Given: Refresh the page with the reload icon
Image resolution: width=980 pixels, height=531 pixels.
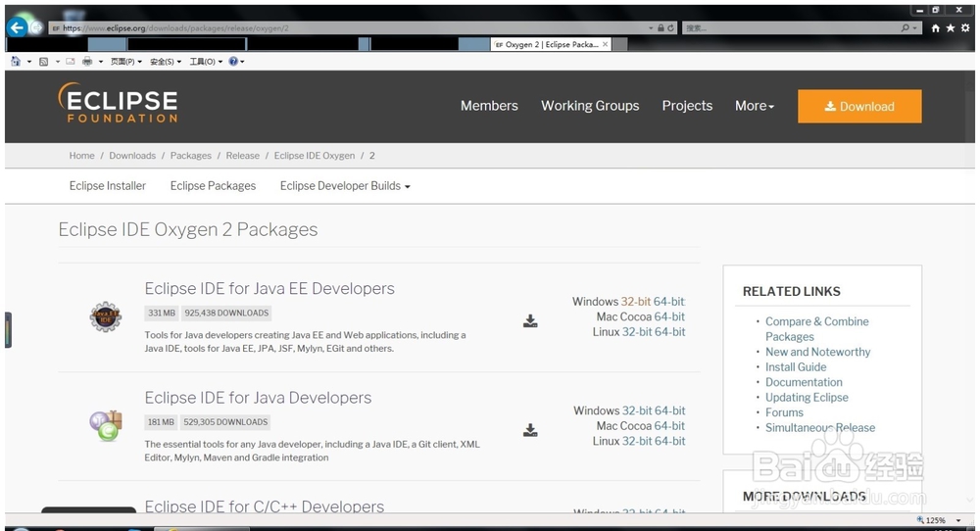Looking at the screenshot, I should click(670, 28).
